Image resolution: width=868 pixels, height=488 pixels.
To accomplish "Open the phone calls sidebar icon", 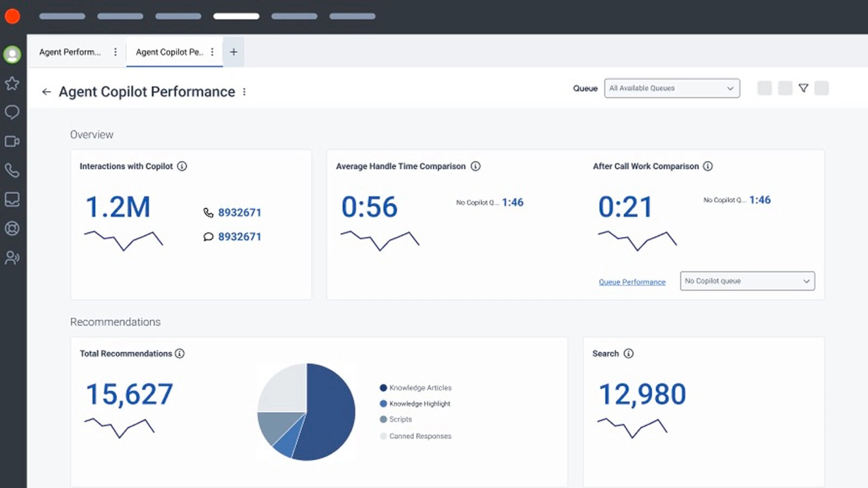I will (12, 170).
